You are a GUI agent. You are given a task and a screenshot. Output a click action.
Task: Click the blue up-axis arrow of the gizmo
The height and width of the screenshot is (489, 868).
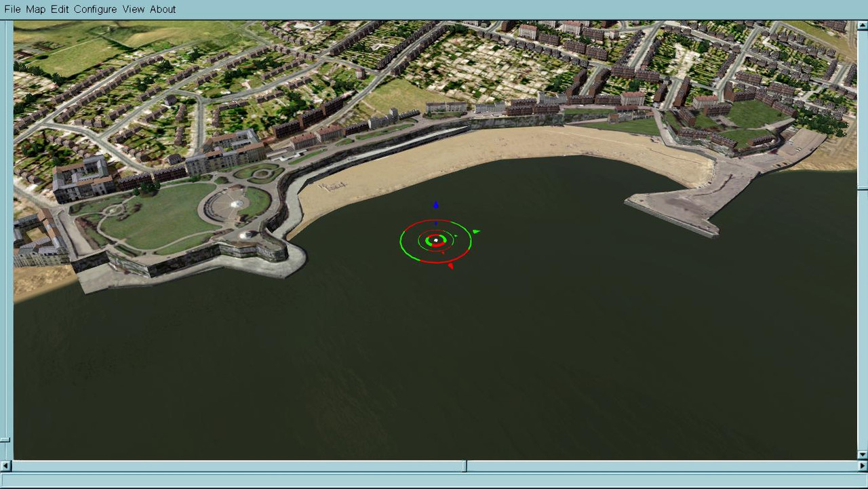(x=436, y=205)
